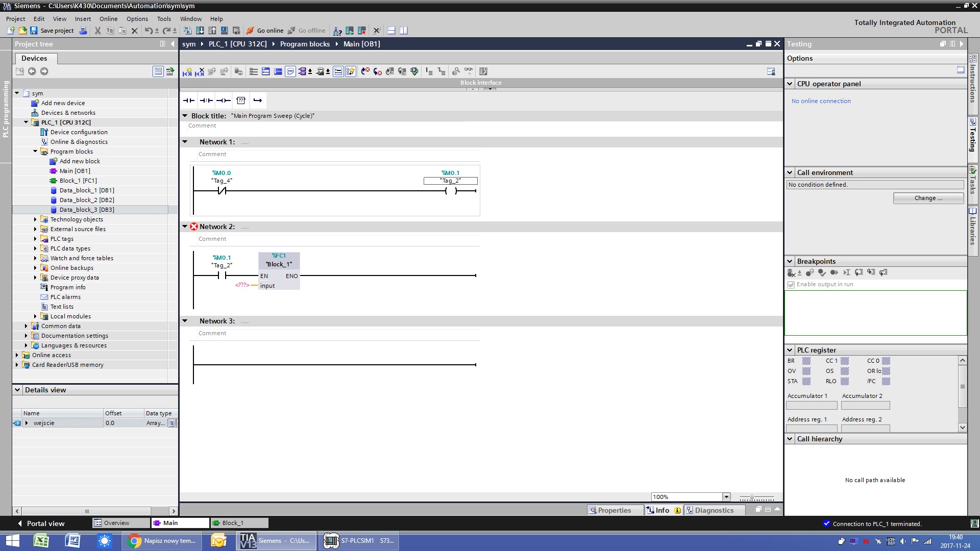Open Device configuration in the project tree
This screenshot has height=551, width=980.
(79, 132)
